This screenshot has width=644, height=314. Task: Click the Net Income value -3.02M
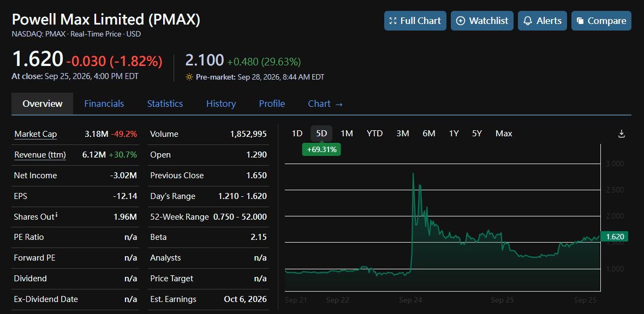point(123,176)
